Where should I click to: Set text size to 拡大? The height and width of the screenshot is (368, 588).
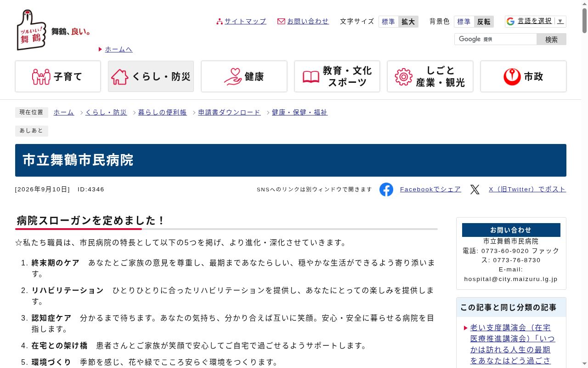pyautogui.click(x=408, y=22)
